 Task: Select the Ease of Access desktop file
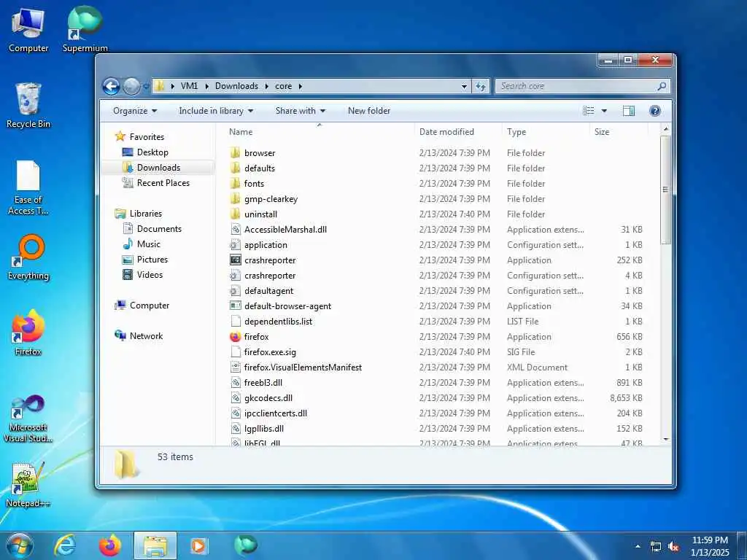pyautogui.click(x=28, y=187)
